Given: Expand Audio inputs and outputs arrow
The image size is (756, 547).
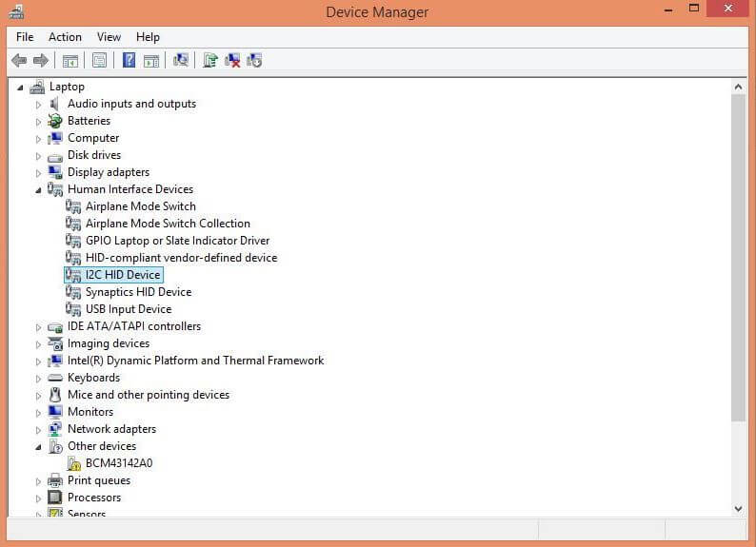Looking at the screenshot, I should [x=39, y=105].
